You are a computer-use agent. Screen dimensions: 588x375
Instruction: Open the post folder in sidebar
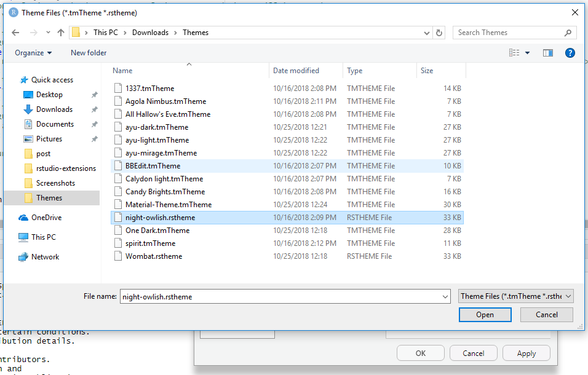click(x=43, y=154)
